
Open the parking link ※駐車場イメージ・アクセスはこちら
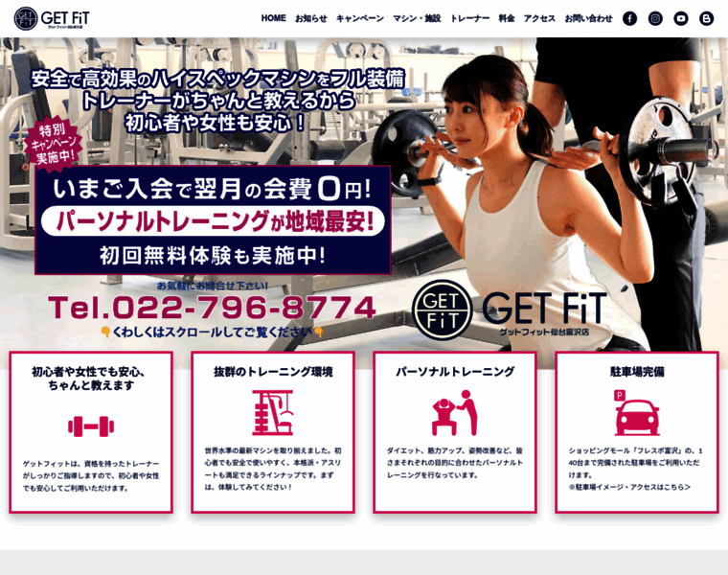point(629,487)
